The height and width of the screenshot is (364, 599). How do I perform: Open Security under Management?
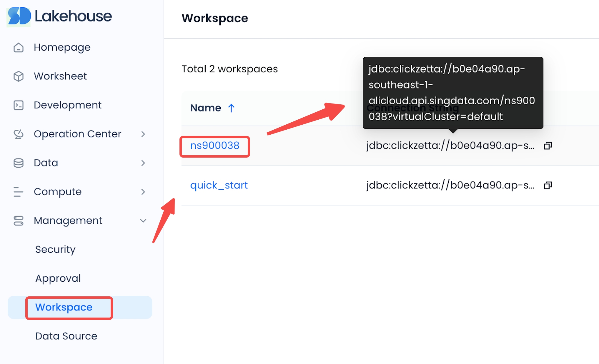click(x=55, y=249)
